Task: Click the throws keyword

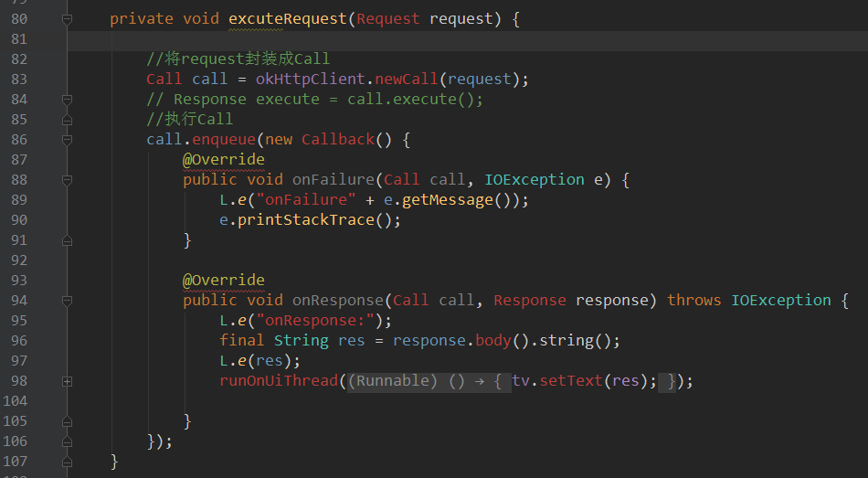Action: pyautogui.click(x=694, y=300)
